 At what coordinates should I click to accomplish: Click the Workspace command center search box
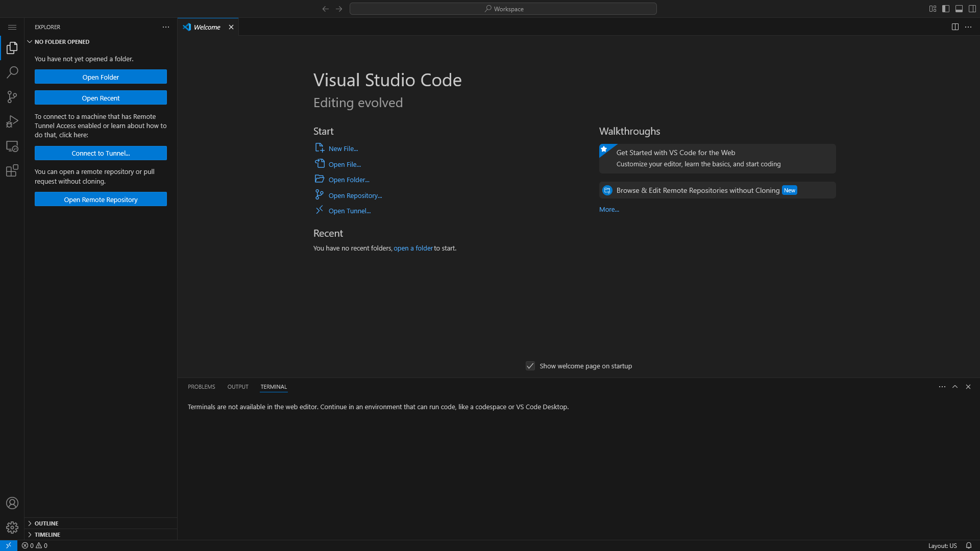[x=503, y=9]
